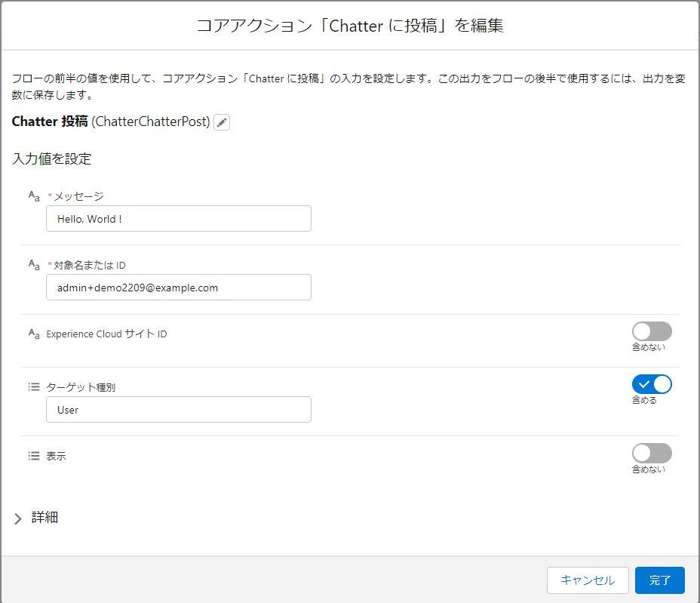Click the text type icon beside メッセージ
The width and height of the screenshot is (700, 603).
34,195
